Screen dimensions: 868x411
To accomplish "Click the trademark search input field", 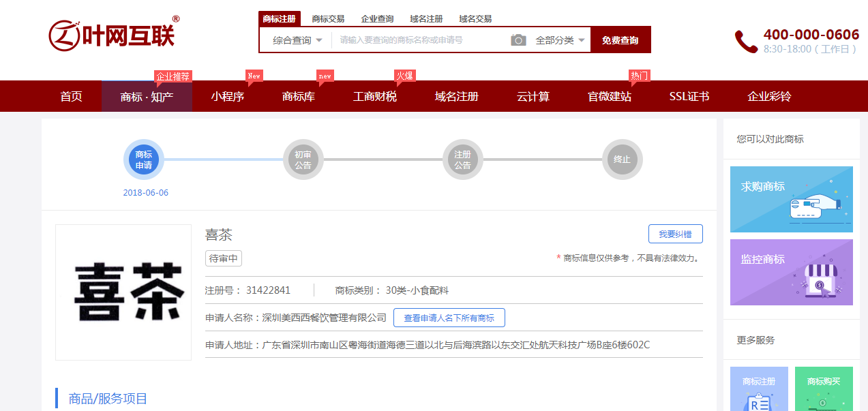I will (419, 40).
